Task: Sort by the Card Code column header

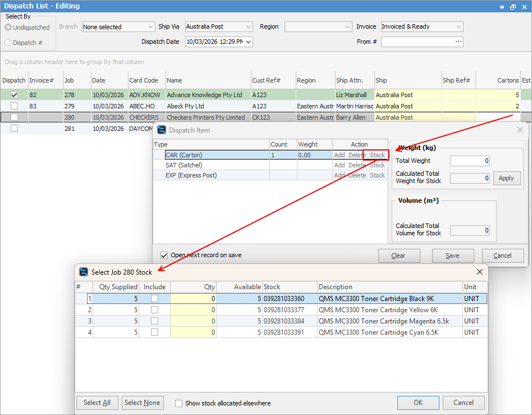Action: pos(146,80)
